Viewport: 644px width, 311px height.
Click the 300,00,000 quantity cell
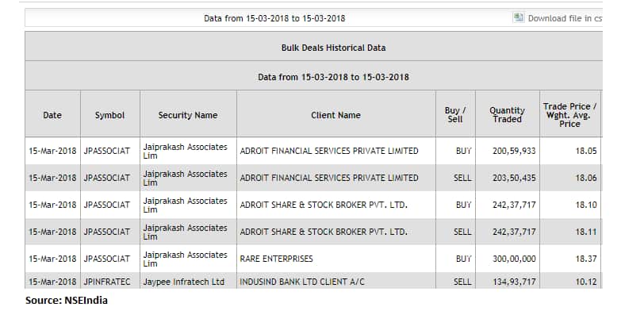coord(514,259)
